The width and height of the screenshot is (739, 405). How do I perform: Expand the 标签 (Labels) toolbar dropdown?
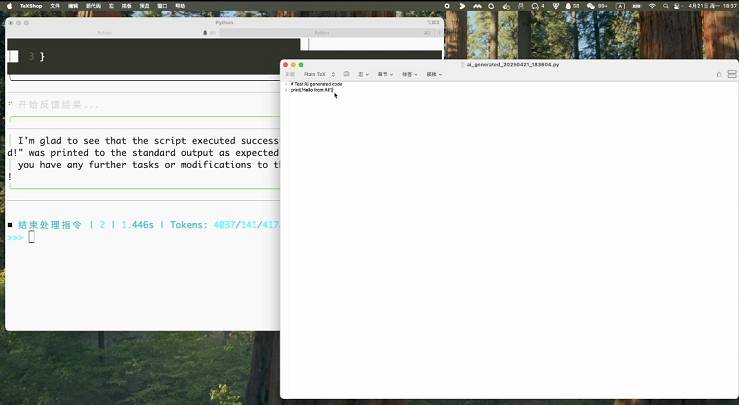(x=410, y=74)
